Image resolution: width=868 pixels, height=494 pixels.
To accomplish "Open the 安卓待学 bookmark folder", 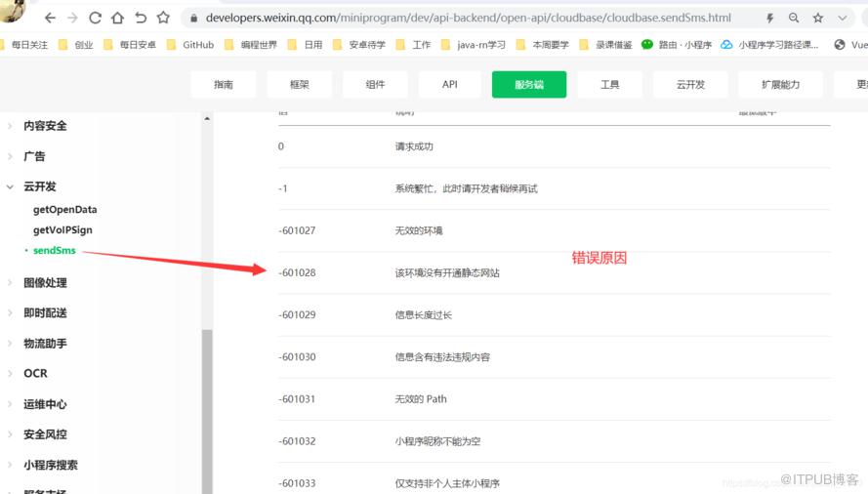I will tap(358, 45).
